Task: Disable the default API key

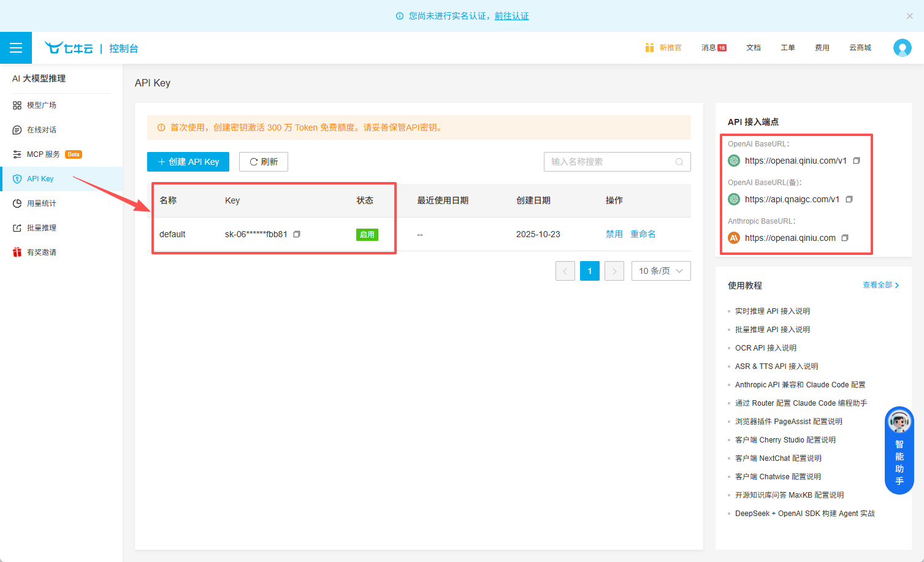Action: (x=614, y=234)
